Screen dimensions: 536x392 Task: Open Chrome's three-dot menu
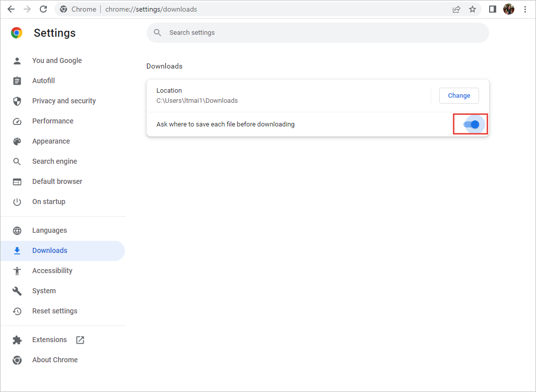[525, 9]
